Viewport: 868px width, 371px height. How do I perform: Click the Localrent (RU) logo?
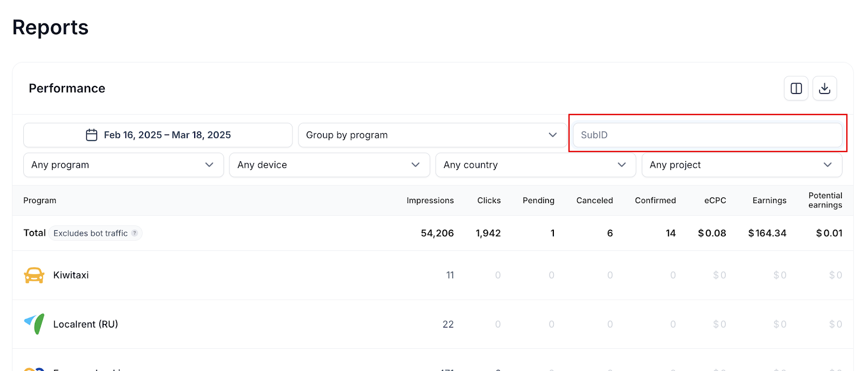(x=34, y=324)
